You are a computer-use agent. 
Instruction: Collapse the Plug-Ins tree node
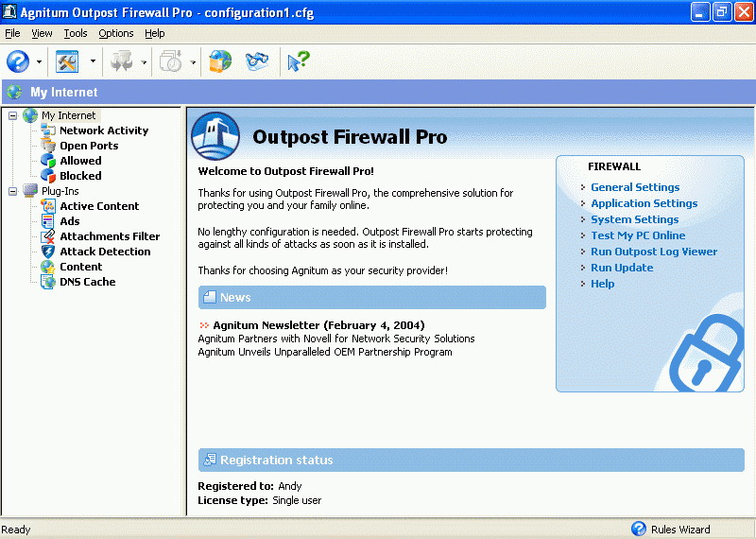[x=13, y=192]
